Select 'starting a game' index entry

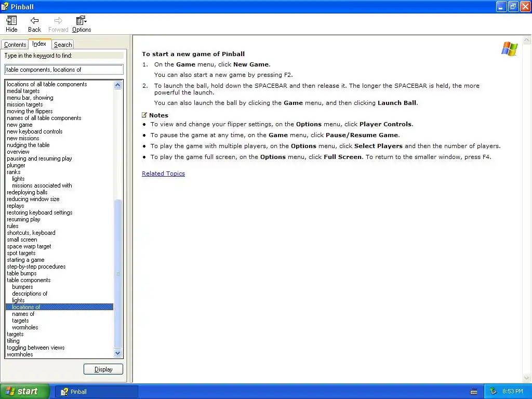[x=25, y=260]
